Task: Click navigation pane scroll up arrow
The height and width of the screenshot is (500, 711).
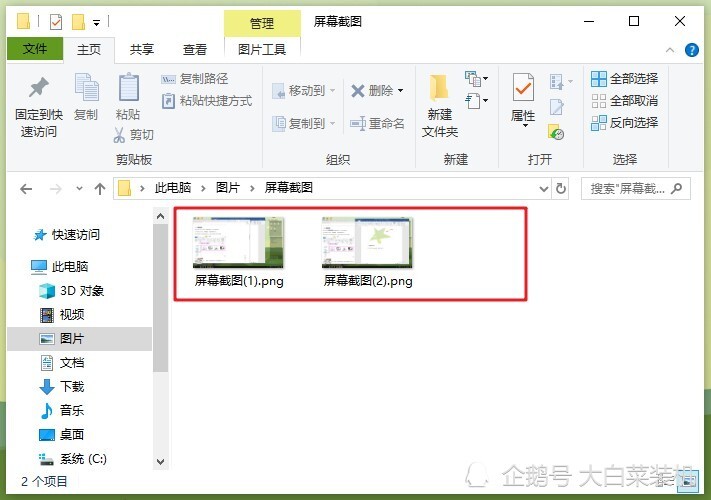Action: click(161, 216)
